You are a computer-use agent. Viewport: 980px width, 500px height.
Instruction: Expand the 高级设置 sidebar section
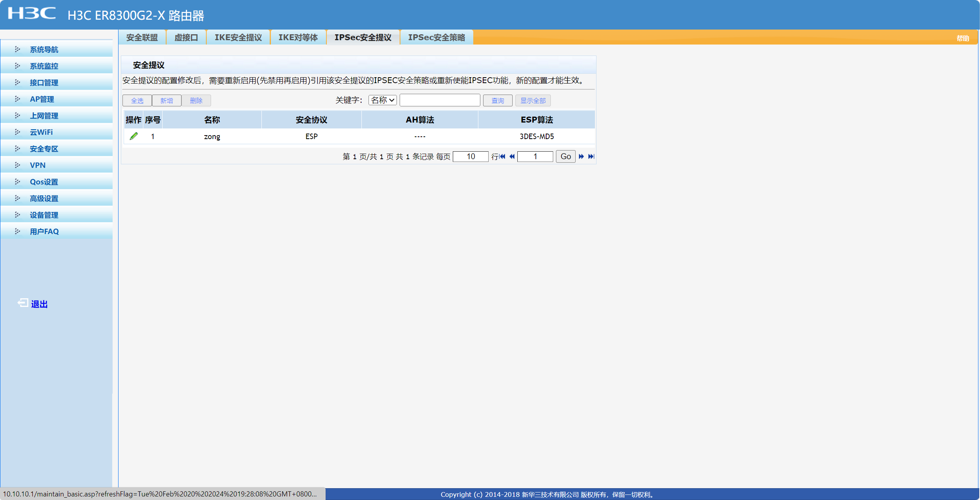pyautogui.click(x=44, y=199)
